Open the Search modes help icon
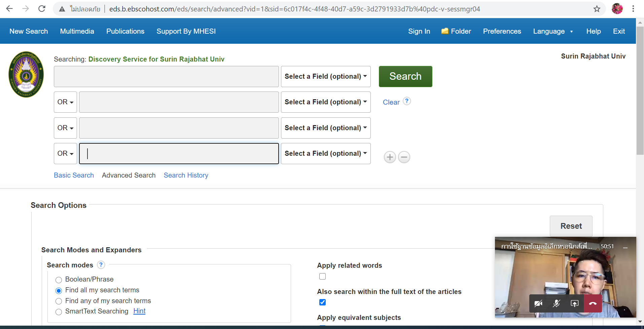Viewport: 644px width, 329px height. (101, 265)
